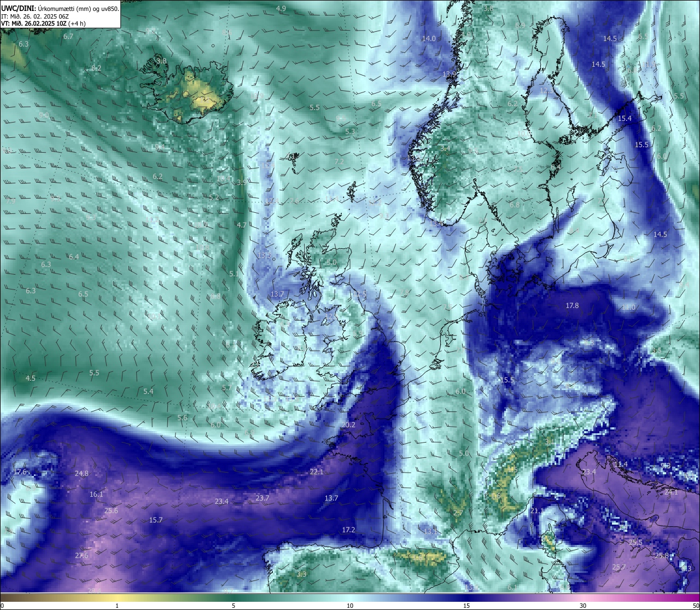
Task: Select the 4.9 value at the top edge
Action: (281, 8)
